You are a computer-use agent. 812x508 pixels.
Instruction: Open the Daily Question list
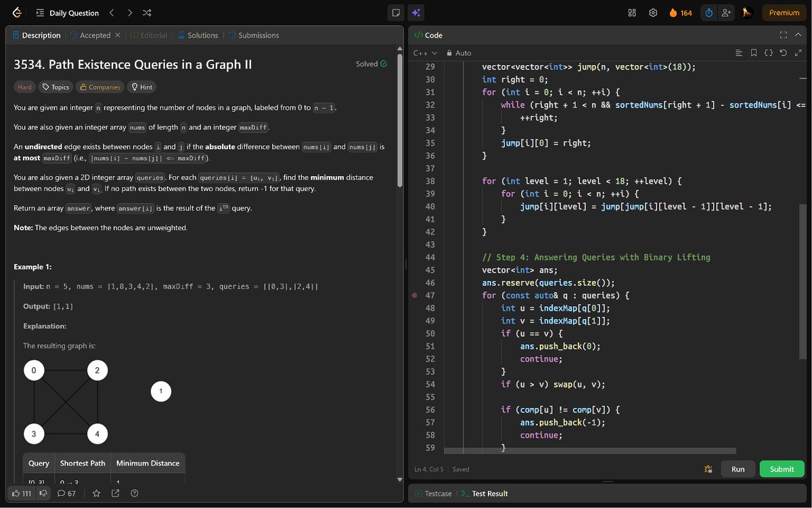68,13
